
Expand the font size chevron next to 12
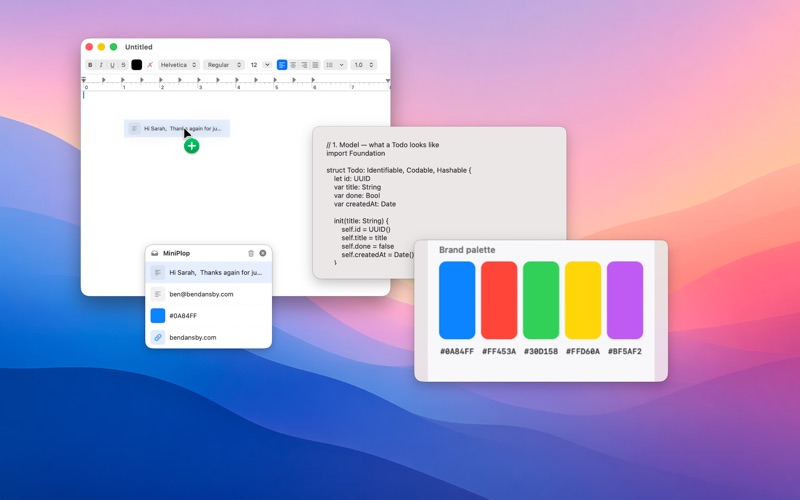pos(267,65)
